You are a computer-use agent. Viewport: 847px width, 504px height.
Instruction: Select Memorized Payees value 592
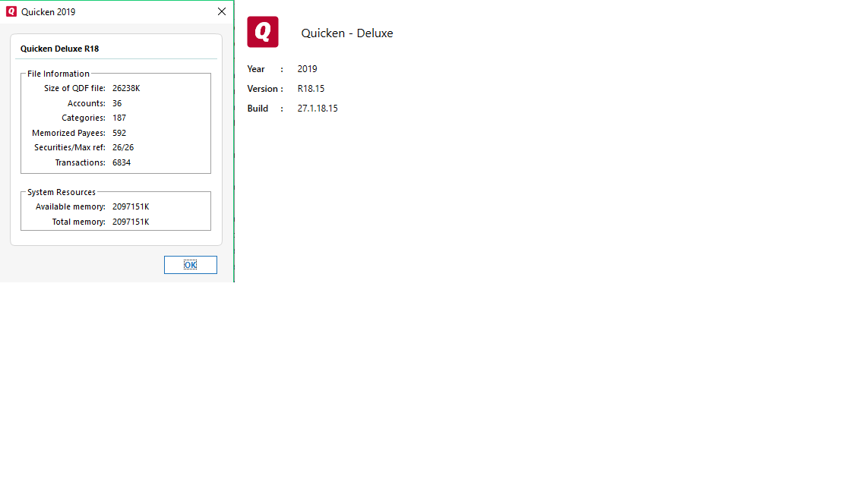coord(119,133)
